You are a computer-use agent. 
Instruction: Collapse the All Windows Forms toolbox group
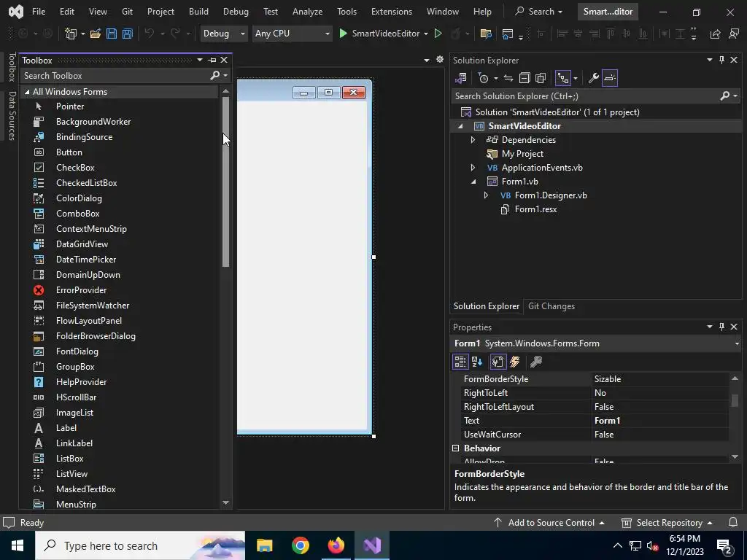[x=27, y=92]
